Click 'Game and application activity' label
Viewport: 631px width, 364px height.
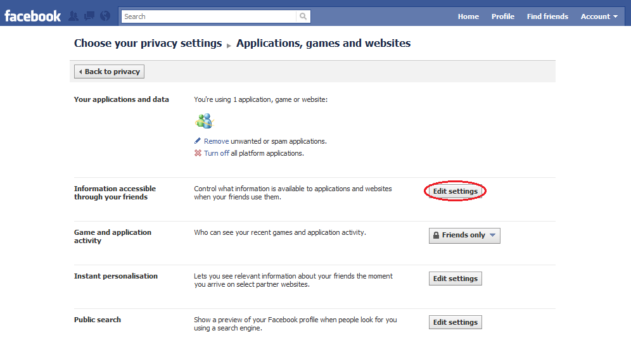pos(113,237)
